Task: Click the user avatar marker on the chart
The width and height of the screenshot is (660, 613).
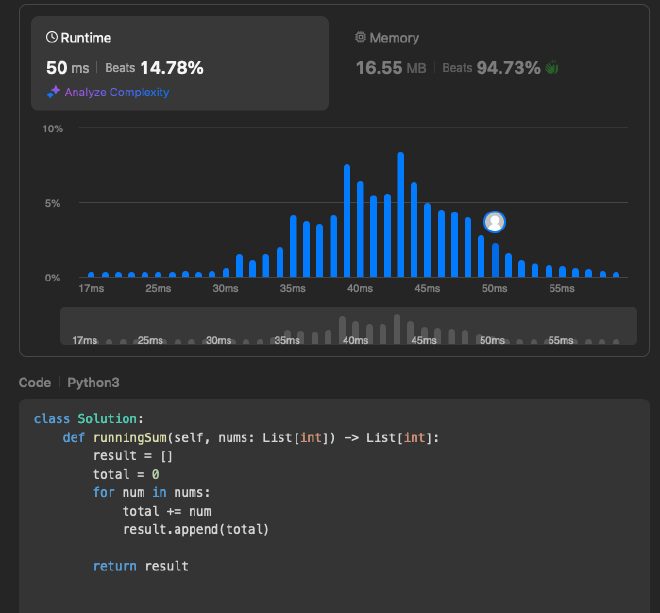Action: pyautogui.click(x=494, y=222)
